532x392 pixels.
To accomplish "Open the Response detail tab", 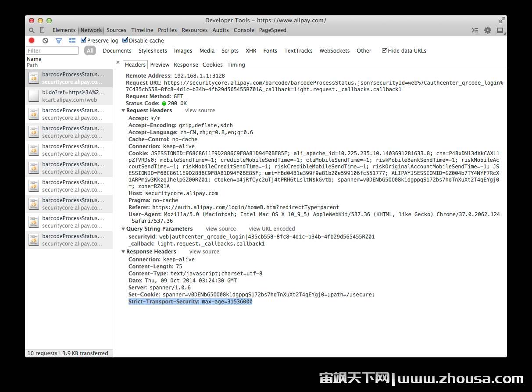I will pyautogui.click(x=186, y=64).
